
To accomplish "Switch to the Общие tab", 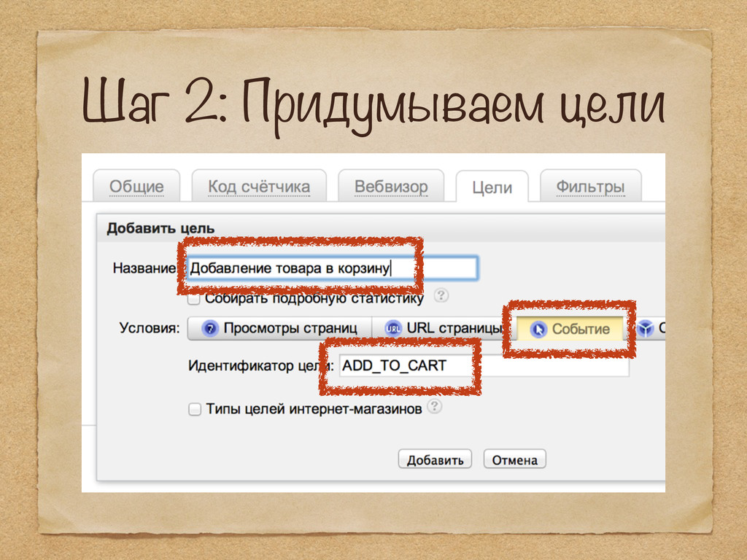I will (x=136, y=186).
